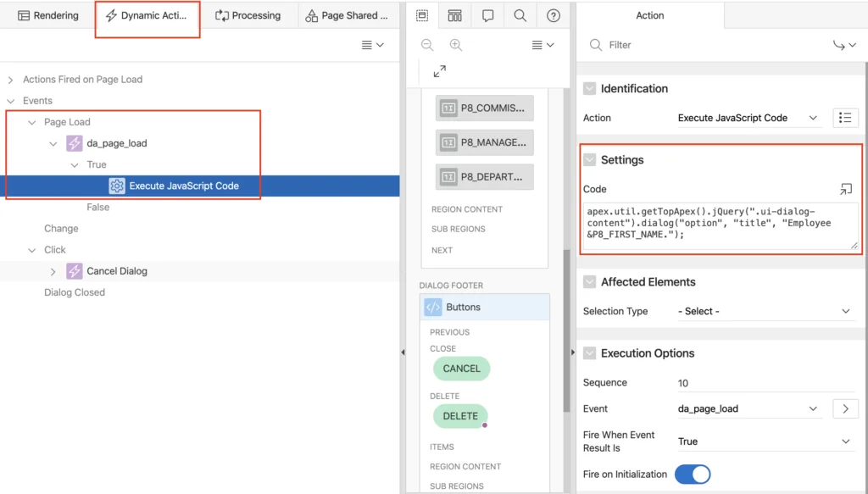Click the Filter search magnifier icon

point(596,45)
